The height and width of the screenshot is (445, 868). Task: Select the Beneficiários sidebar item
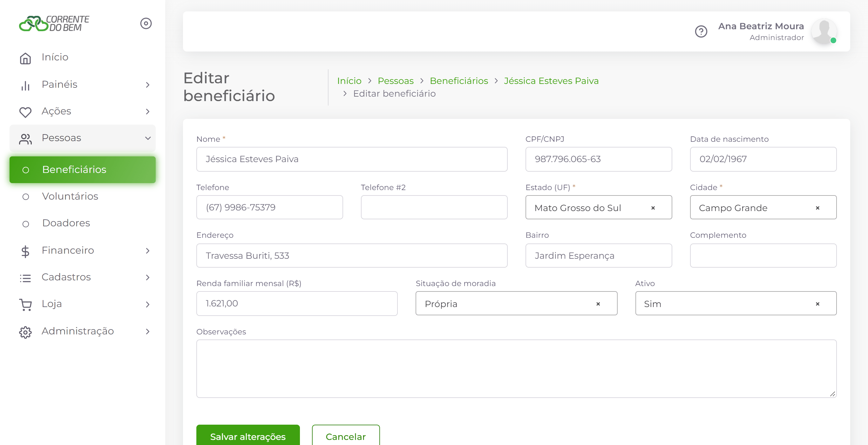pyautogui.click(x=83, y=169)
